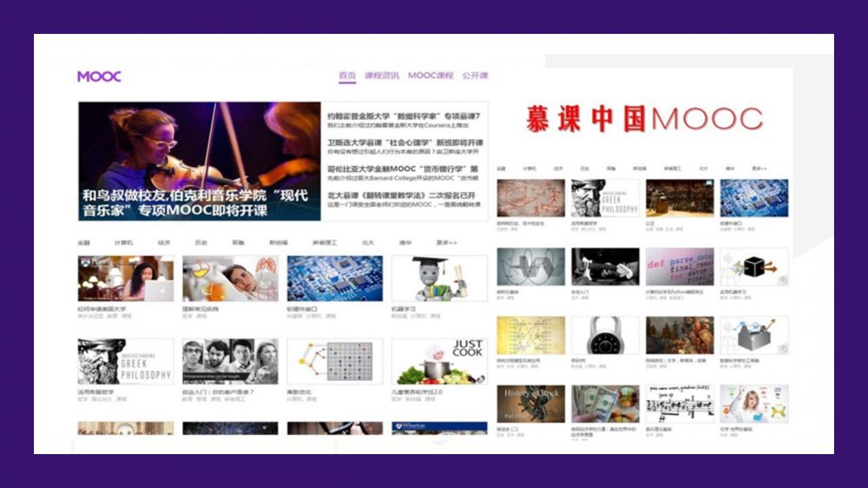Open the guitar course thumbnail
The height and width of the screenshot is (488, 868).
(x=605, y=267)
